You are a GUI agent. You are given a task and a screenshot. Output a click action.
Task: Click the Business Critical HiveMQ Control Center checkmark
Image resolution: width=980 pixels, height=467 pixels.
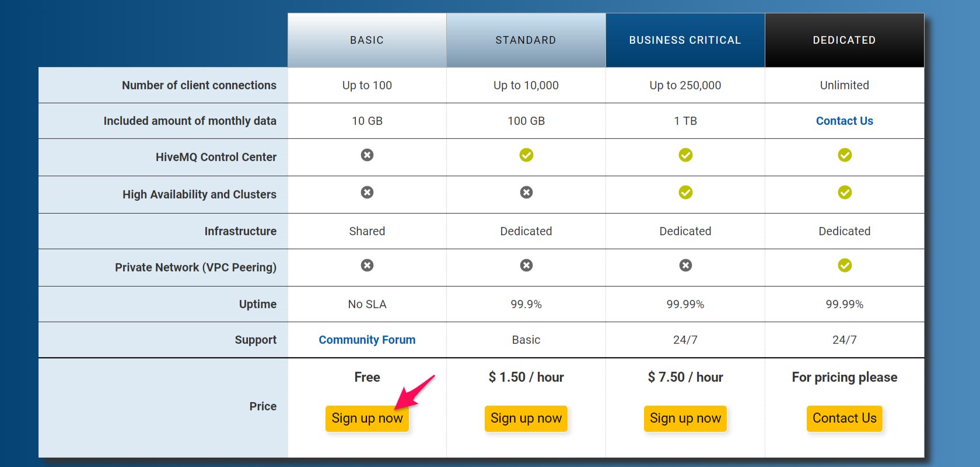click(x=685, y=155)
